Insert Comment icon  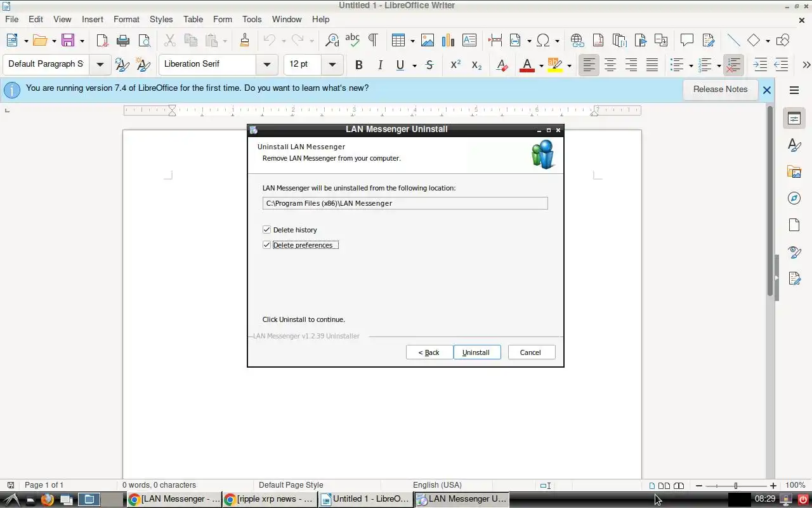pos(686,41)
